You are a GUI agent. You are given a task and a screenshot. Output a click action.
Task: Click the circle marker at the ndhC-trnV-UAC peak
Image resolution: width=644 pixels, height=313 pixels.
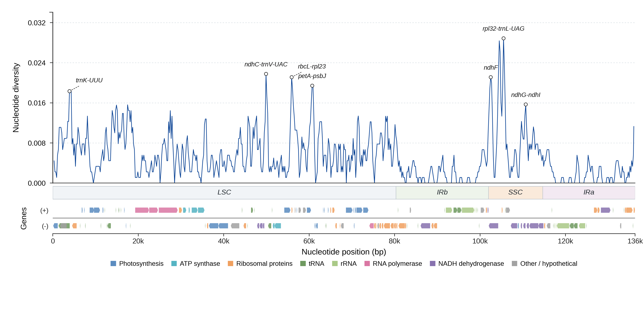(266, 74)
